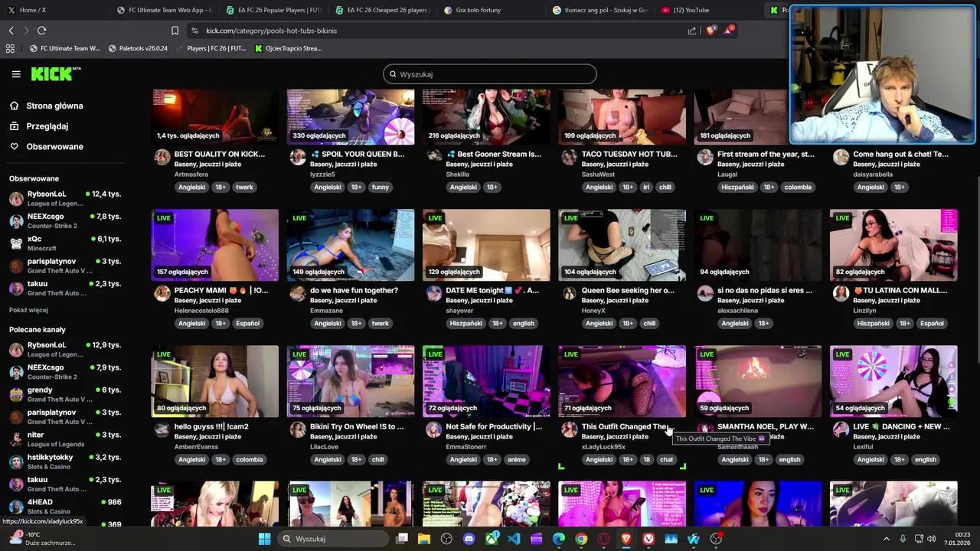
Task: Click xQc avatar in Obserwowane list
Action: tap(16, 243)
